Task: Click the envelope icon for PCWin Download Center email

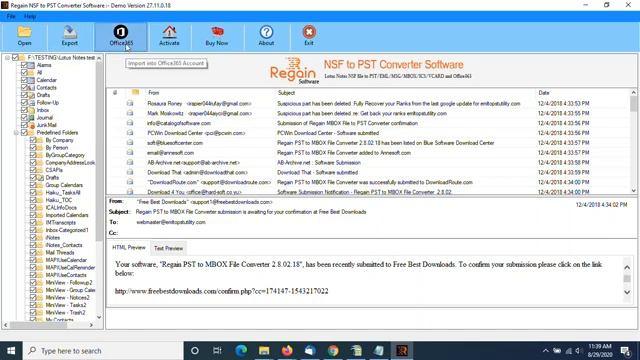Action: point(130,133)
